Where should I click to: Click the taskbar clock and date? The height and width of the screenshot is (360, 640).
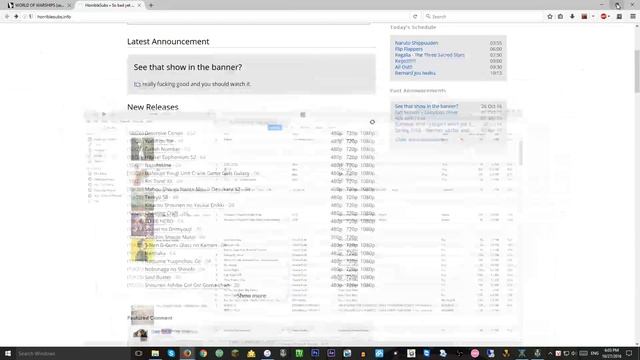[611, 353]
